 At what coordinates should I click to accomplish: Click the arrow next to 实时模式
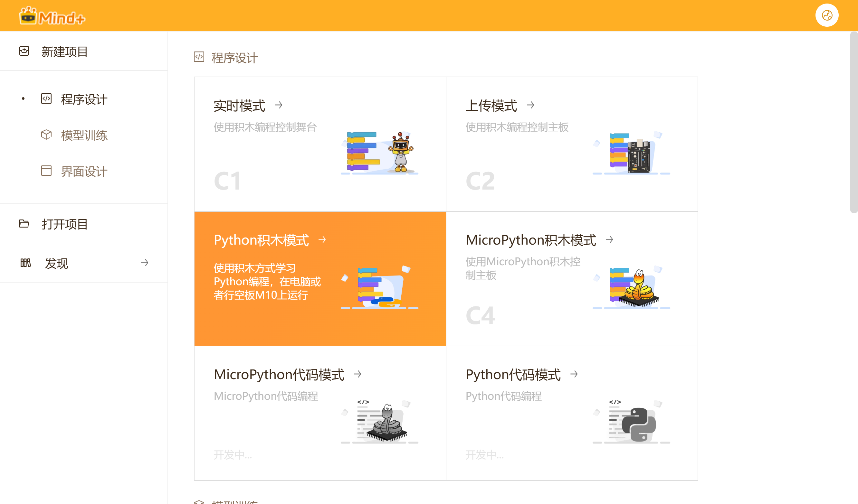point(279,106)
